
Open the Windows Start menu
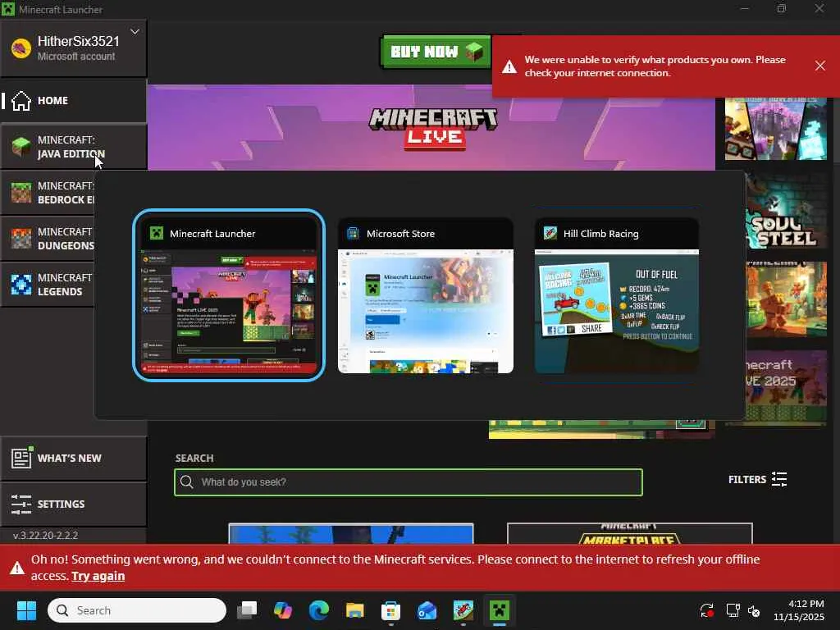26,610
